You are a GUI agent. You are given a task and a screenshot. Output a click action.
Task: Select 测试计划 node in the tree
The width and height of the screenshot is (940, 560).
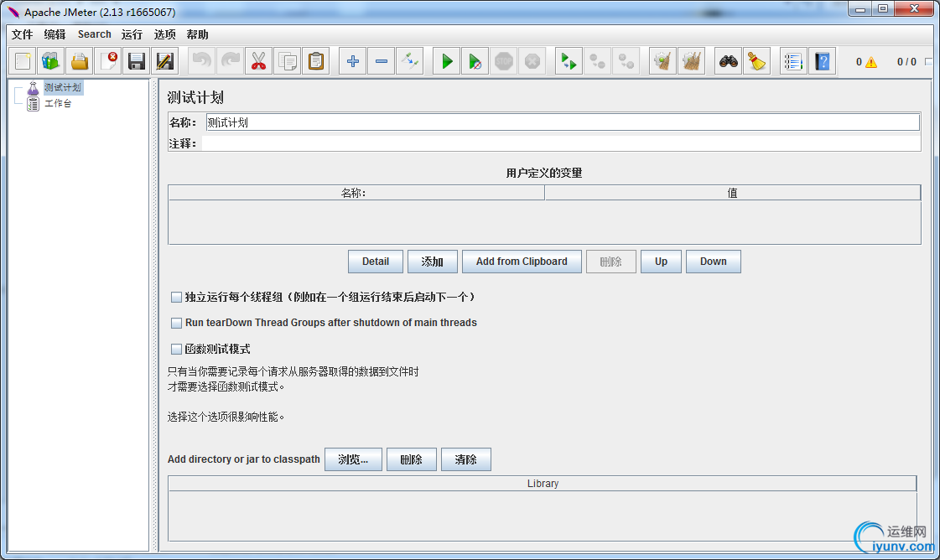click(62, 87)
